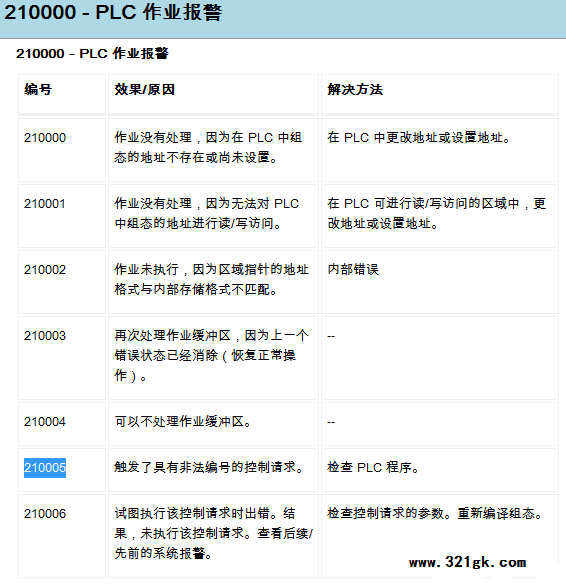Click the 210002 cause about area pointer
The width and height of the screenshot is (566, 584).
click(212, 279)
